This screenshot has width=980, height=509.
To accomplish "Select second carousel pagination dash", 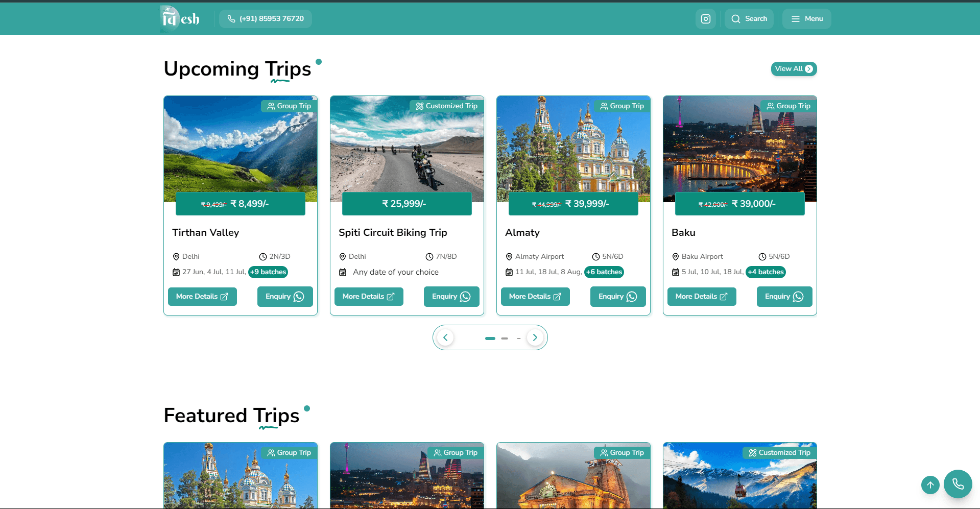I will click(505, 338).
